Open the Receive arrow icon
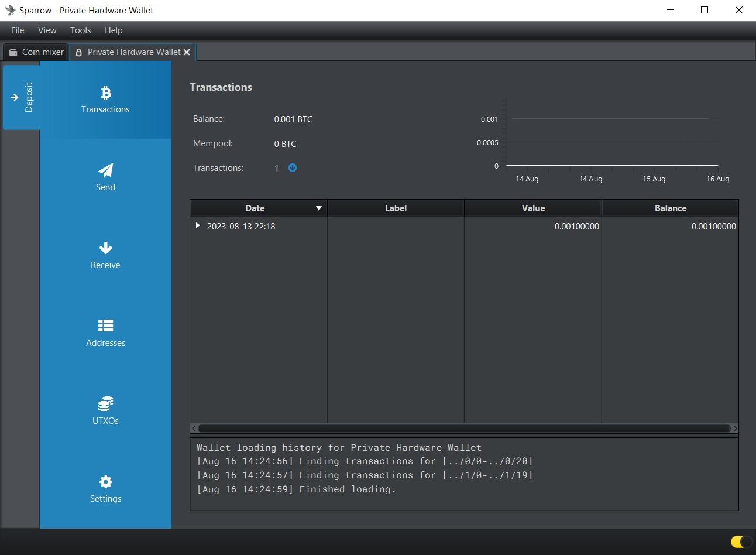Image resolution: width=756 pixels, height=555 pixels. (105, 248)
